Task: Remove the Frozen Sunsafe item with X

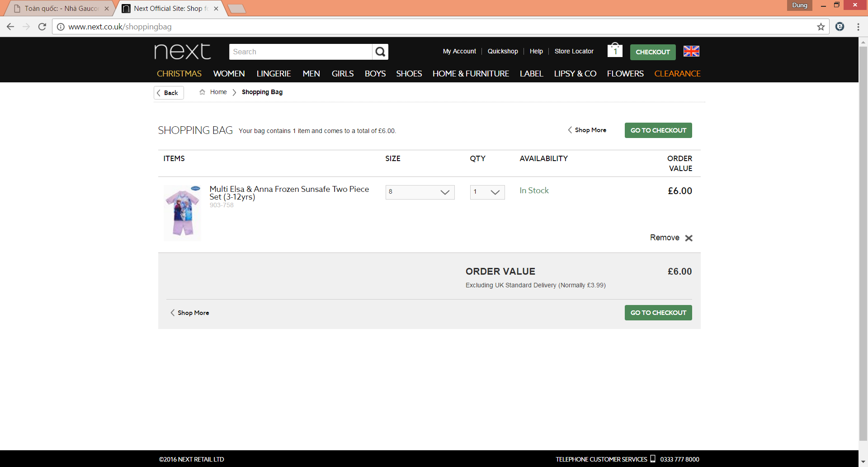Action: pyautogui.click(x=689, y=238)
